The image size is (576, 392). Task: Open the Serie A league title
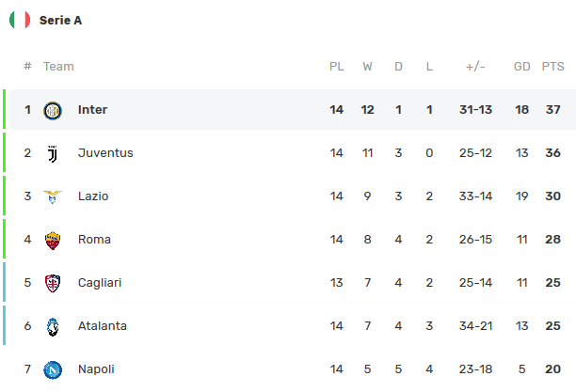(60, 20)
